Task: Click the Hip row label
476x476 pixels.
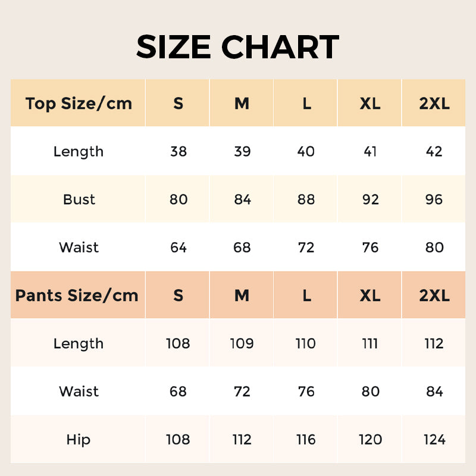Action: point(79,440)
